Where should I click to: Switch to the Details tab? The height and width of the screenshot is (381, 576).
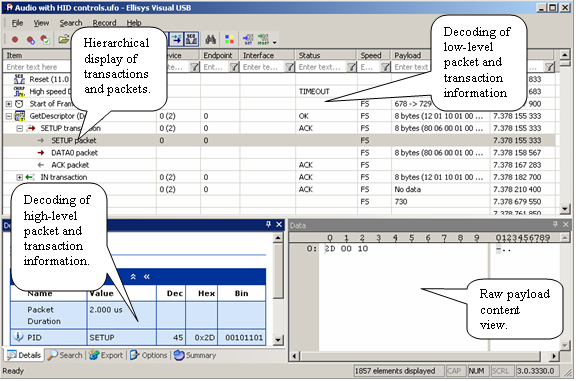coord(24,355)
